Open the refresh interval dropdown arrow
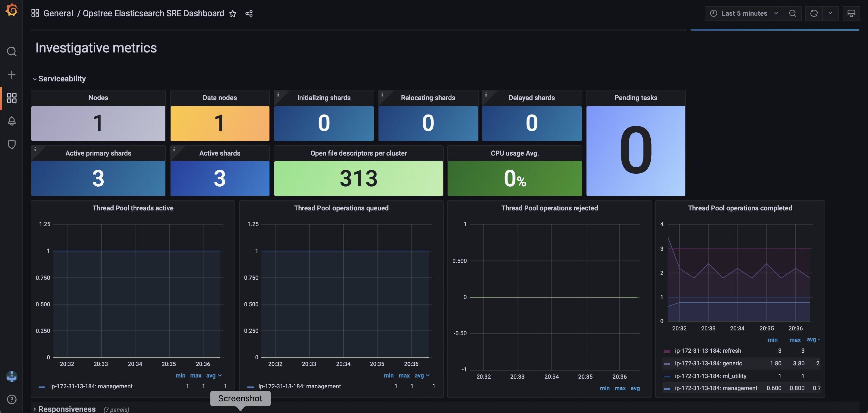The image size is (868, 413). coord(830,14)
